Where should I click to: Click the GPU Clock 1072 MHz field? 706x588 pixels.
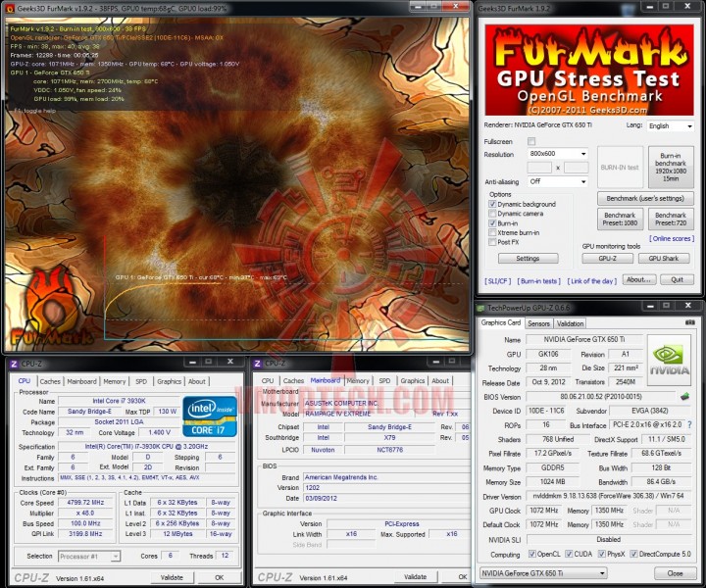[543, 511]
